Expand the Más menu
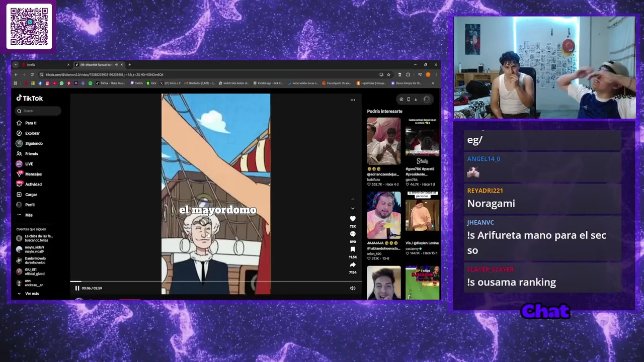Viewport: 644px width, 362px height. click(x=25, y=215)
